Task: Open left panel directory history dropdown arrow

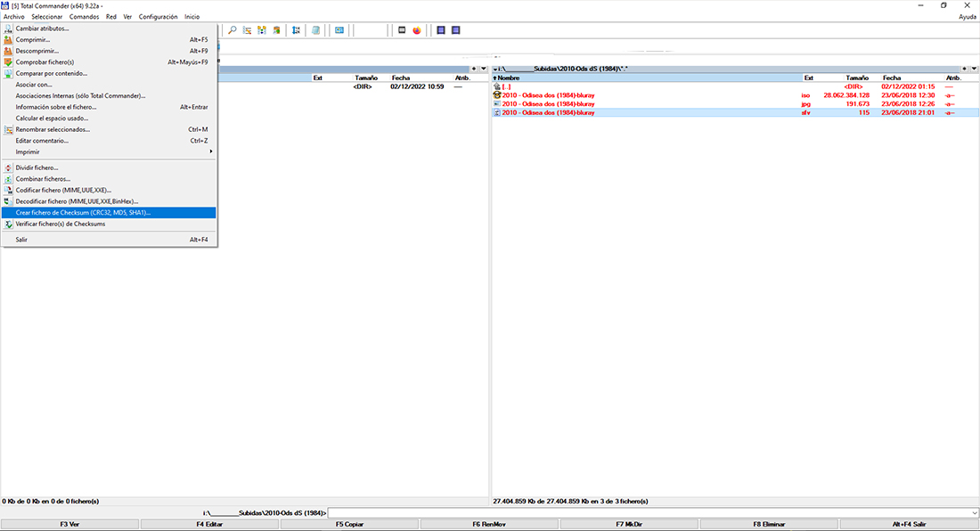Action: click(x=484, y=69)
